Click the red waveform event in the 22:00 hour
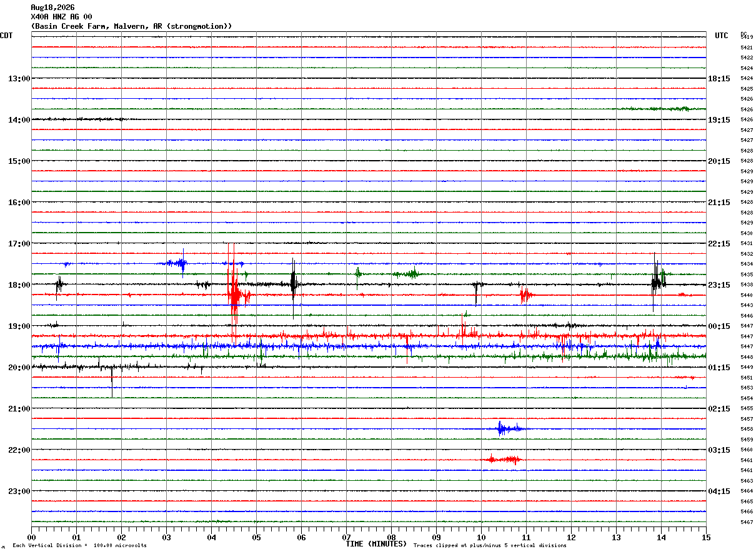This screenshot has width=756, height=554. 502,459
